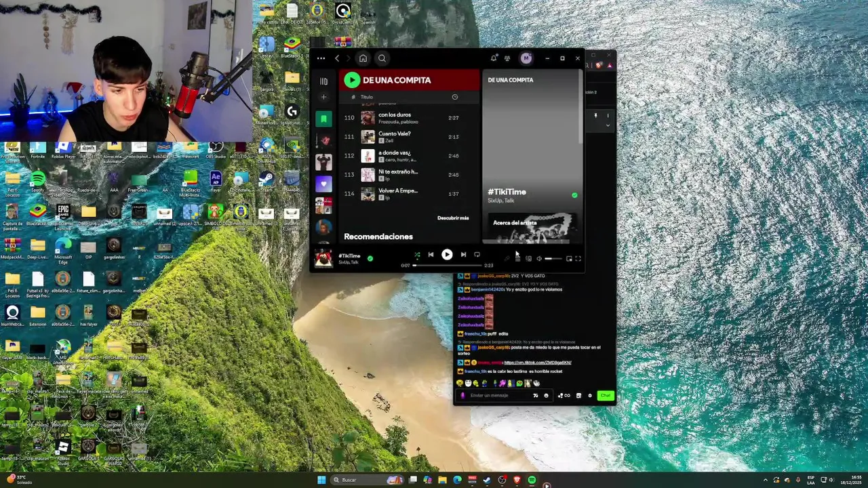Screen dimensions: 868x488
Task: Go back in Spotify navigation
Action: [337, 58]
